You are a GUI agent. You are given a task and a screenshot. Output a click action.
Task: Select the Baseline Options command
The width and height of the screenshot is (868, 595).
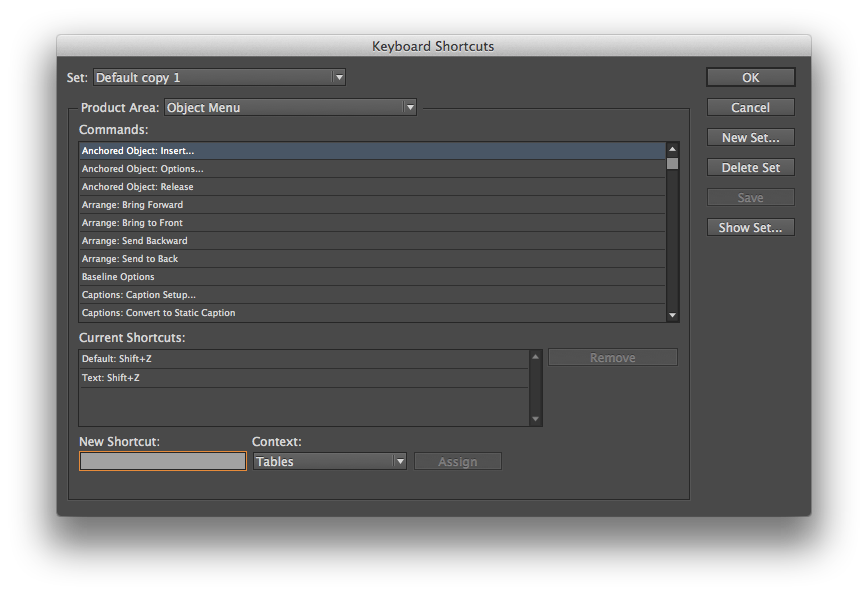pos(372,277)
